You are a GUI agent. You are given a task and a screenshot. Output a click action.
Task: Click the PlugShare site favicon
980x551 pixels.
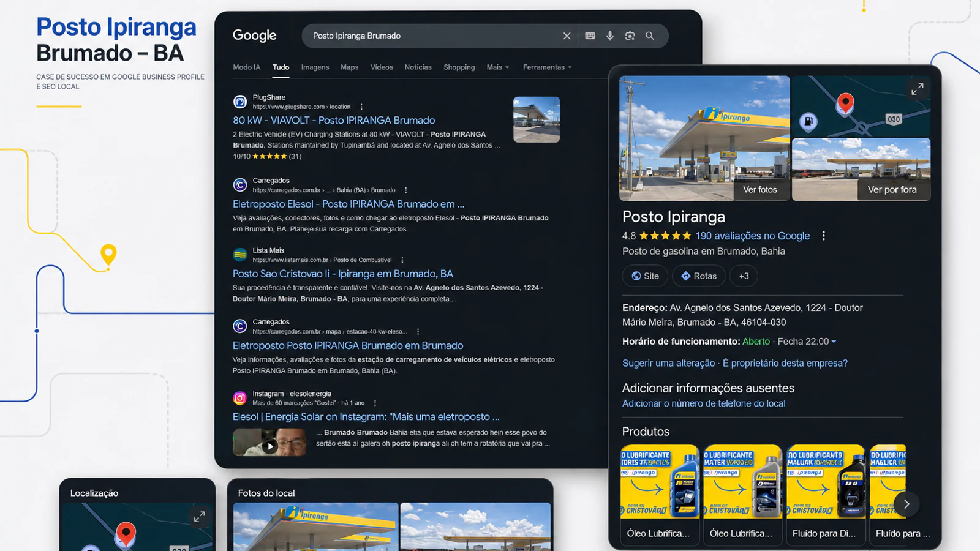[240, 102]
